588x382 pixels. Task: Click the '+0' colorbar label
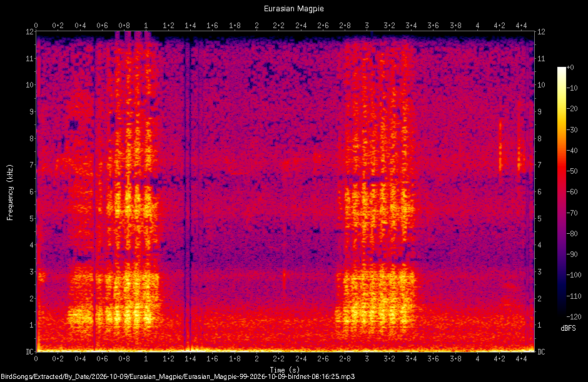pos(570,68)
